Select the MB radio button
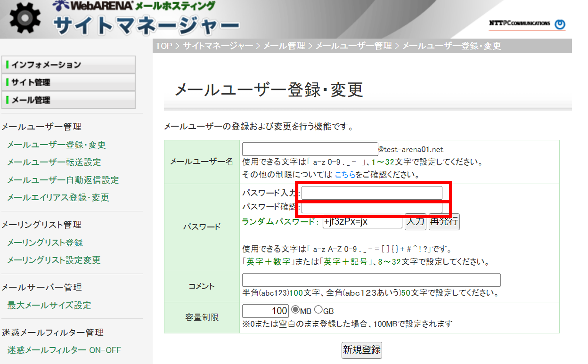The width and height of the screenshot is (588, 364). coord(295,310)
